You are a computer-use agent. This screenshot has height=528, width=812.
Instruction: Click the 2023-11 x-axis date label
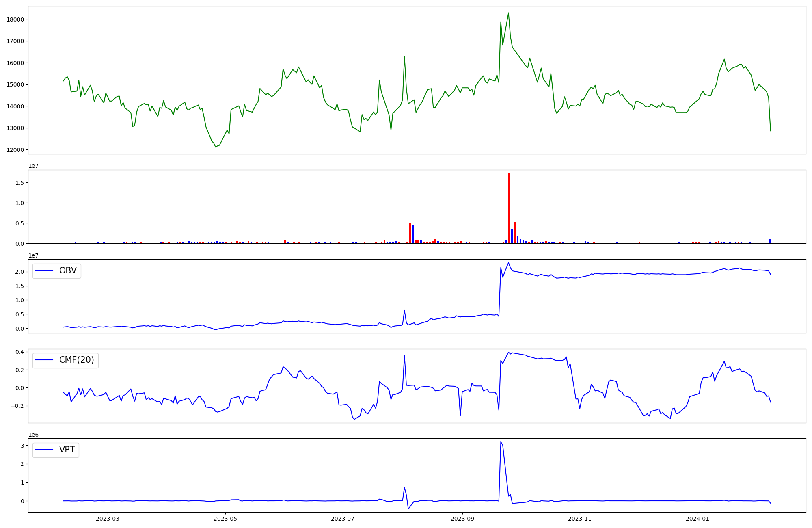coord(580,519)
